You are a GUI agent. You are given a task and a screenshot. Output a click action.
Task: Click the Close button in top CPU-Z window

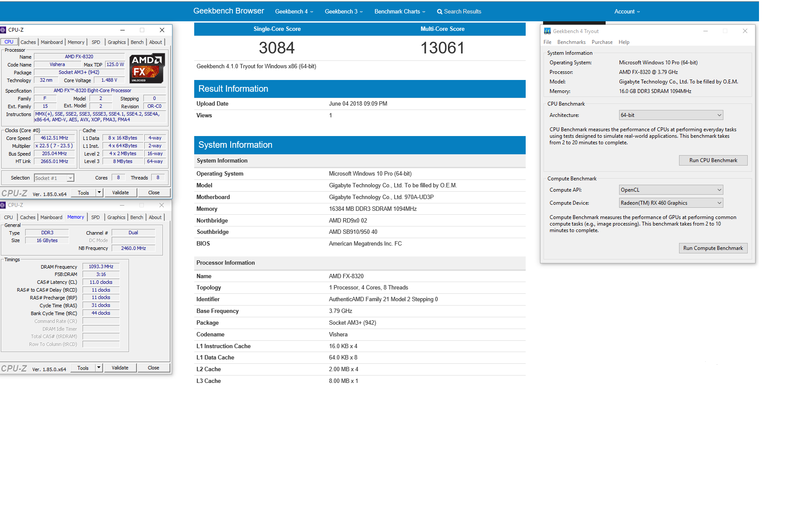click(x=154, y=193)
